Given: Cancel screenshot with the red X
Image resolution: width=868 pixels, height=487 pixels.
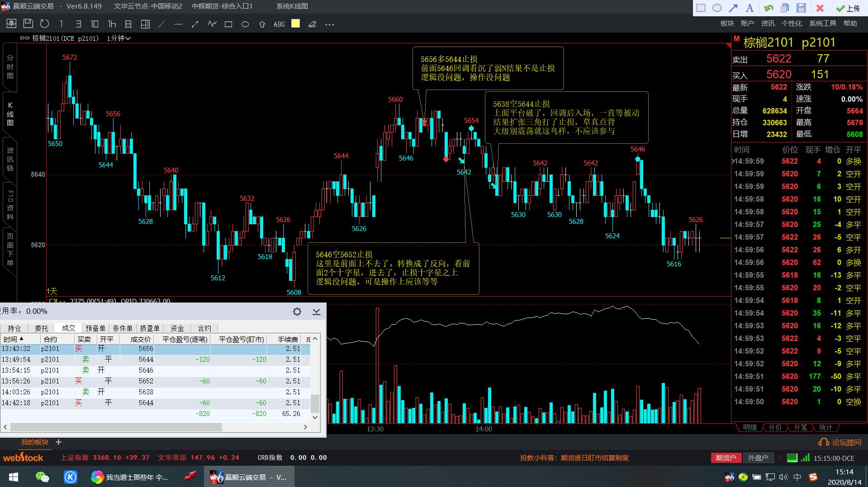Looking at the screenshot, I should [x=820, y=8].
